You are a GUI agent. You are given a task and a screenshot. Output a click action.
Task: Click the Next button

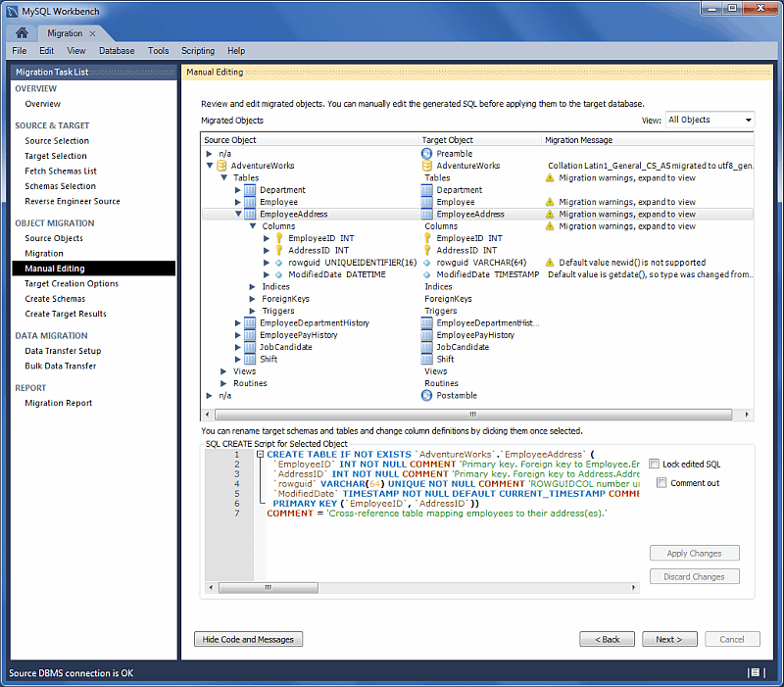point(669,639)
